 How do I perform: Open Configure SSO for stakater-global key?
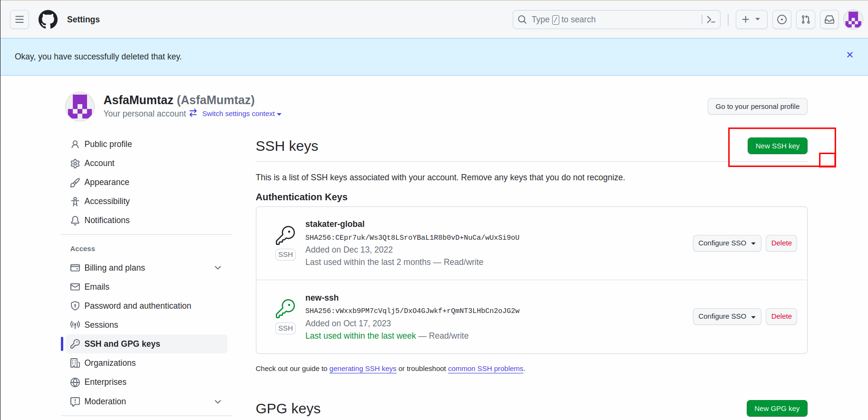click(x=726, y=243)
